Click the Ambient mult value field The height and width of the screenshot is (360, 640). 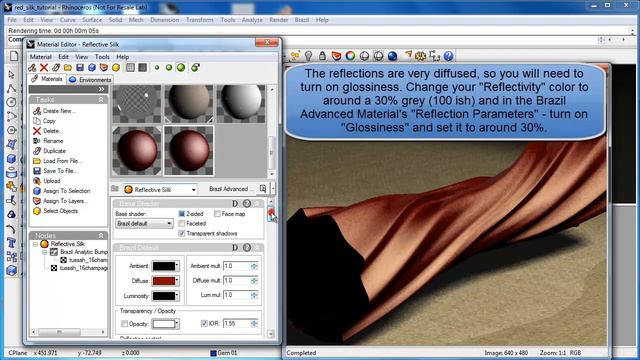tap(237, 266)
